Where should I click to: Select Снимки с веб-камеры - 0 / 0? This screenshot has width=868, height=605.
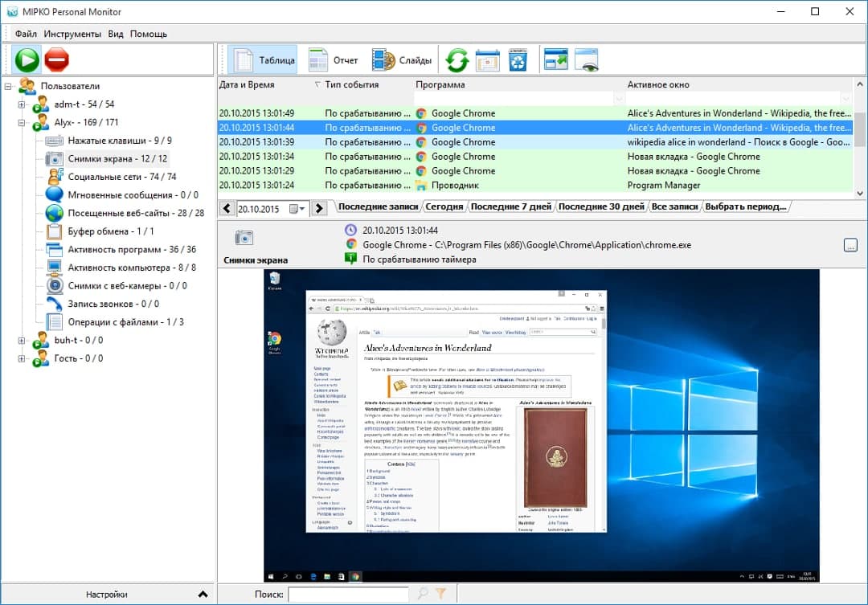[127, 286]
